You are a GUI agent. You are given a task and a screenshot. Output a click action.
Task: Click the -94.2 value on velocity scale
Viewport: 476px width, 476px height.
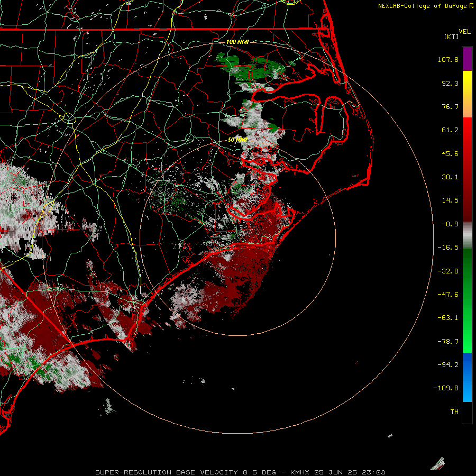(448, 365)
